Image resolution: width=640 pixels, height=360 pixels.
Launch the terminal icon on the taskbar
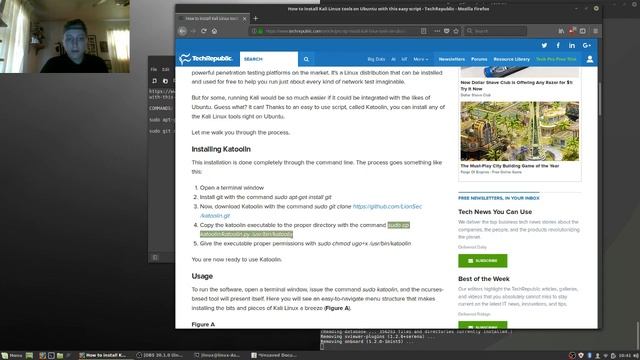coord(51,356)
